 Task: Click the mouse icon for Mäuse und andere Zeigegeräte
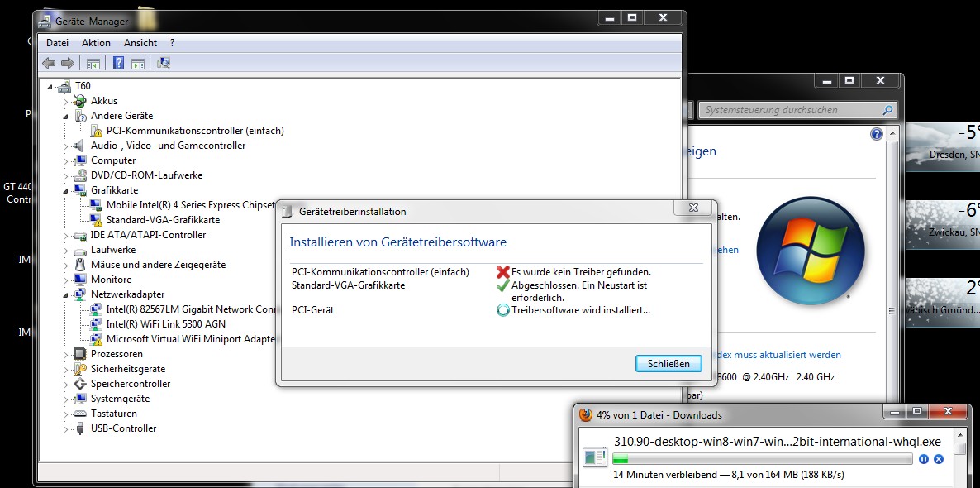coord(79,265)
